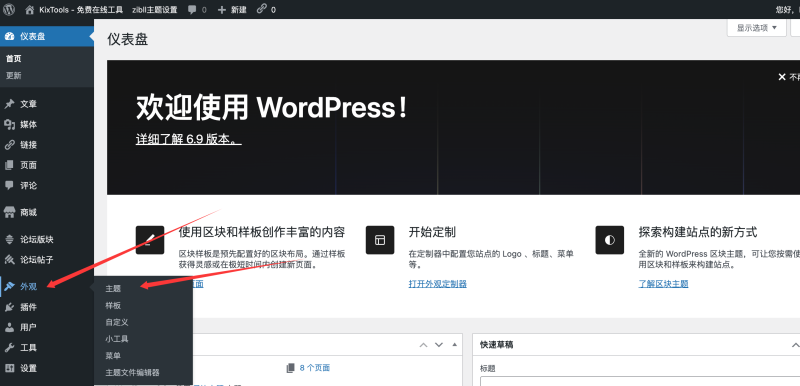Select 菜单 in the 外观 submenu

click(113, 355)
